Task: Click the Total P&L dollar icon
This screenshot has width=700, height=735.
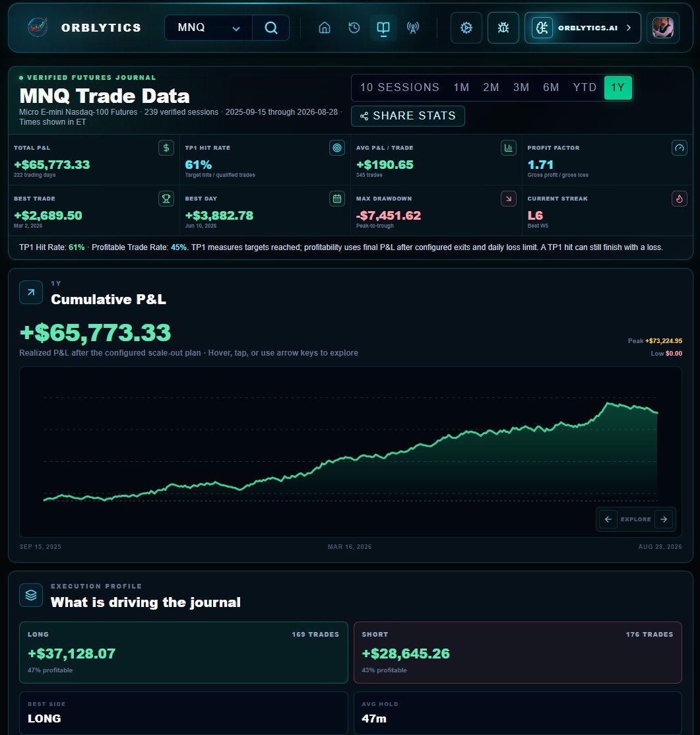Action: pos(166,148)
